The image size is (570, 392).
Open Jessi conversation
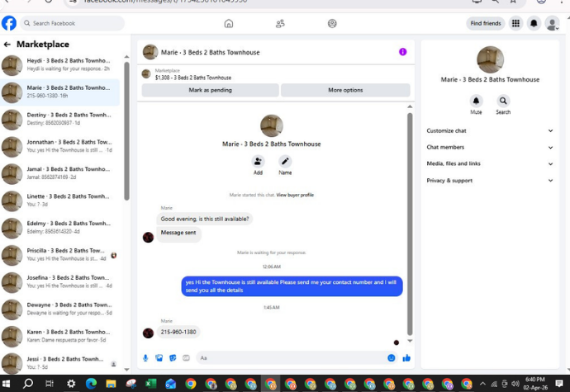(60, 363)
